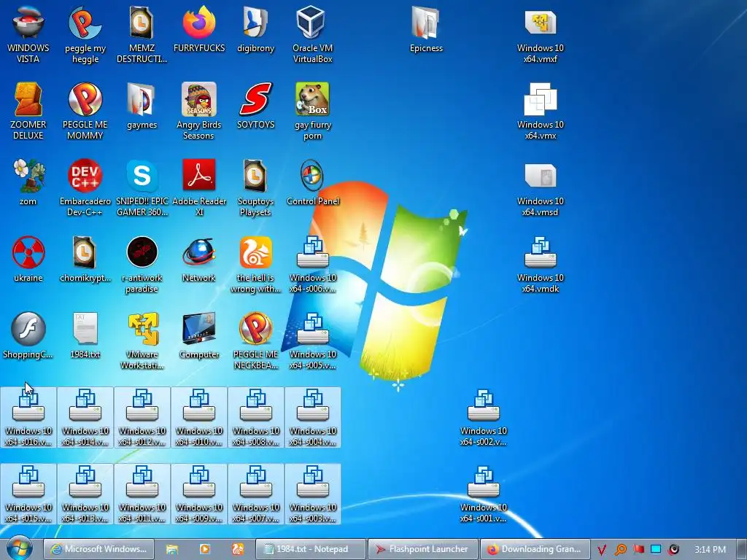Select the Windows 10 x64-s007 file

tap(256, 494)
